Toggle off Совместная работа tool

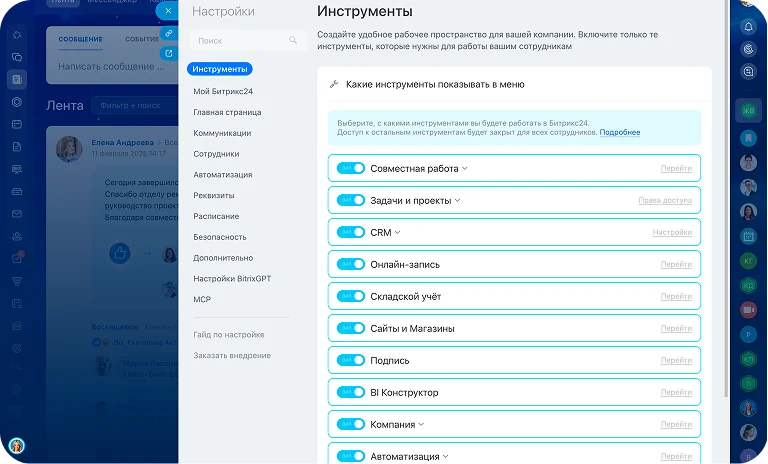click(351, 168)
